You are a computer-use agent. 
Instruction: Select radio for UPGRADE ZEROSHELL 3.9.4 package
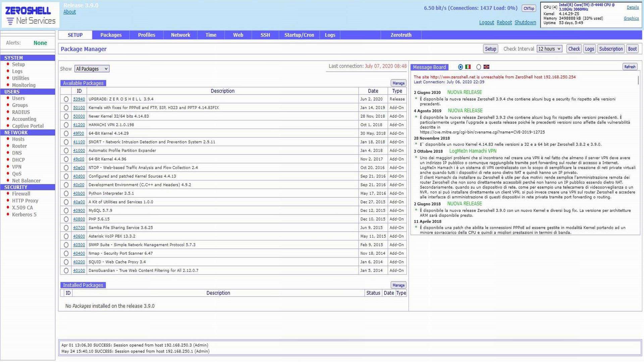(x=66, y=99)
